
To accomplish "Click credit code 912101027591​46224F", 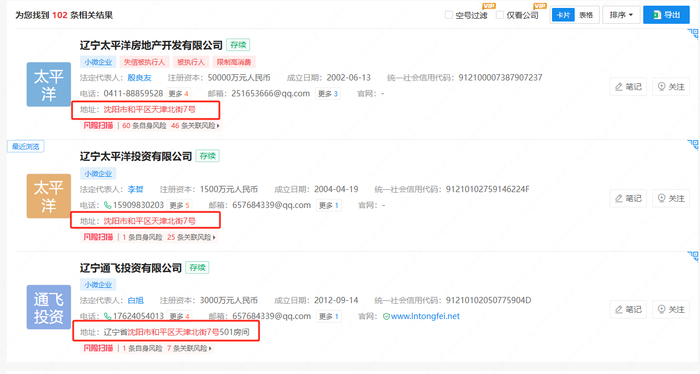I will [x=488, y=189].
